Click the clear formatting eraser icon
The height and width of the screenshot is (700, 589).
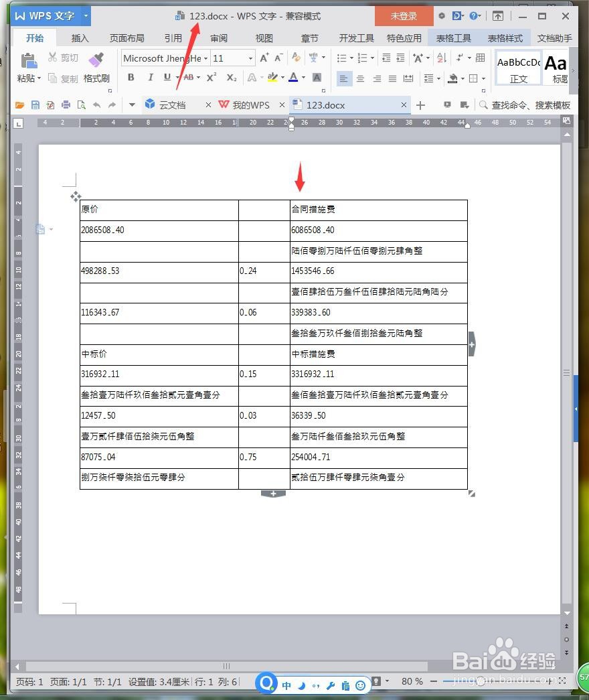pos(295,57)
